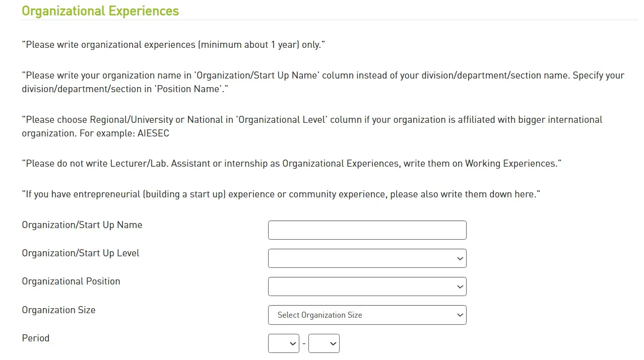The width and height of the screenshot is (644, 360).
Task: Click the Organizational Experiences section heading
Action: (x=100, y=11)
